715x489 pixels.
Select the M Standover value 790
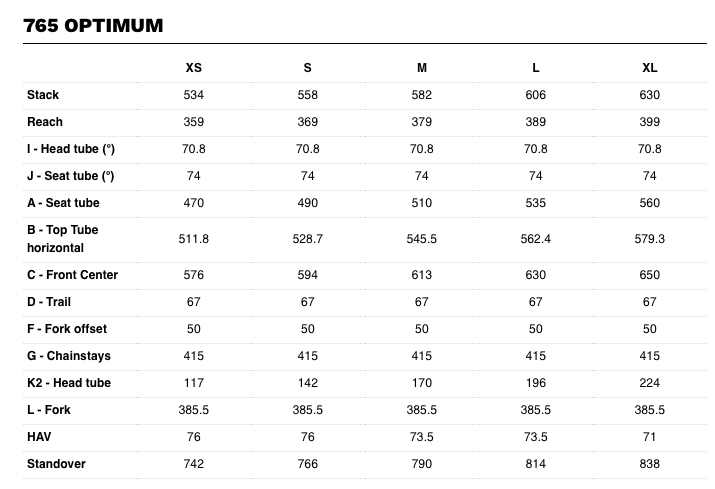coord(422,464)
